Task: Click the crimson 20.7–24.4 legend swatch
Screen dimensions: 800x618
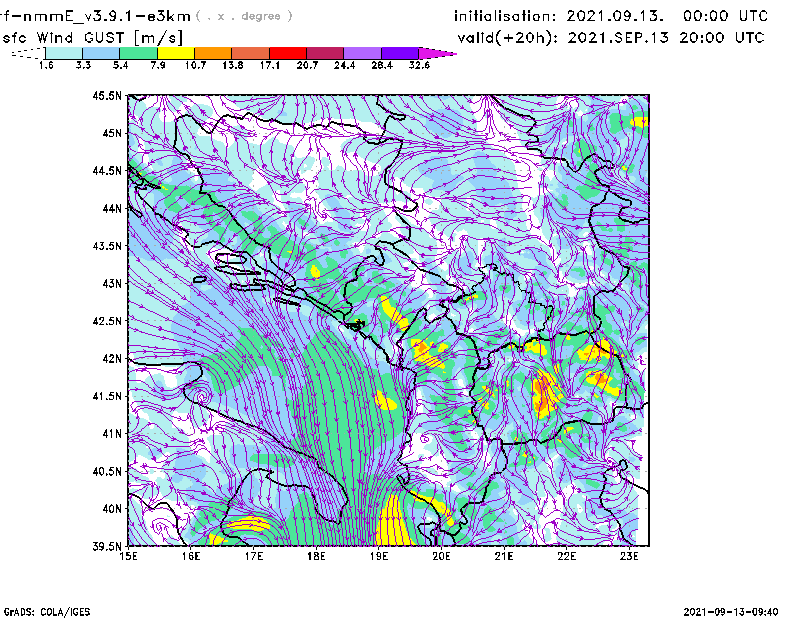Action: 325,53
